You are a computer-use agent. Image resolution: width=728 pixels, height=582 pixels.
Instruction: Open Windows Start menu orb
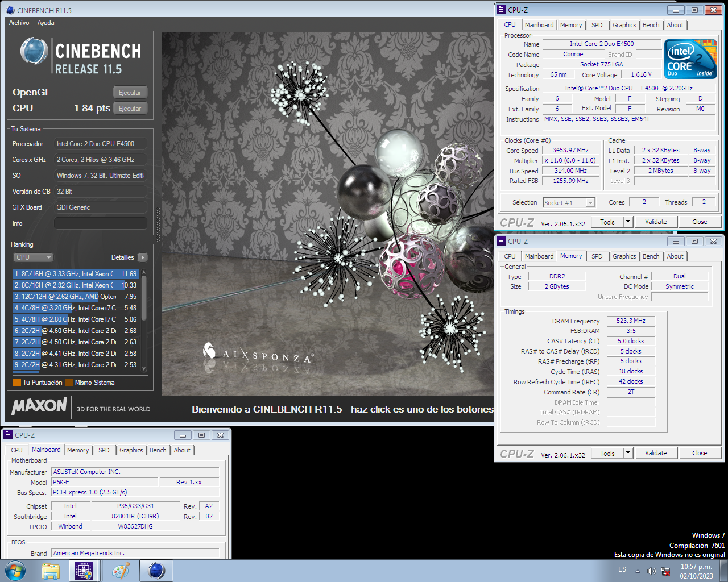15,571
